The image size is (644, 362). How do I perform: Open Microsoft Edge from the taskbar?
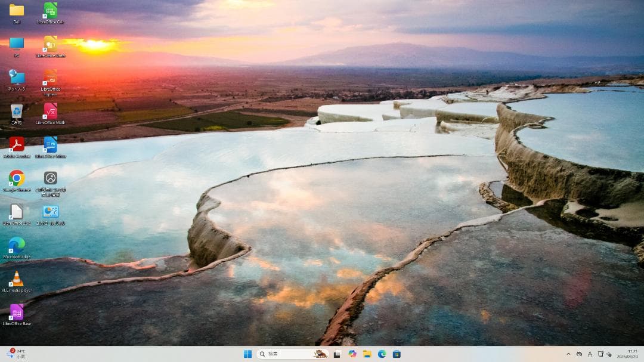coord(380,354)
